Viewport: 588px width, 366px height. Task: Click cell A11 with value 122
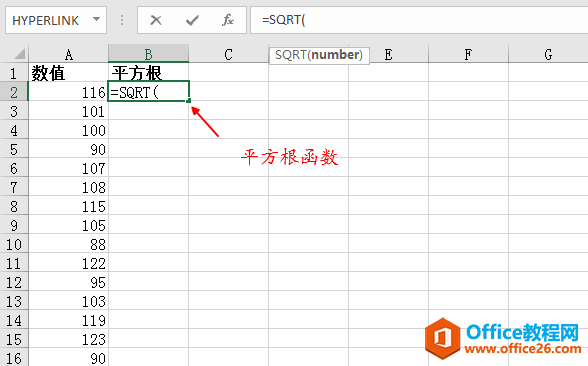click(x=68, y=263)
